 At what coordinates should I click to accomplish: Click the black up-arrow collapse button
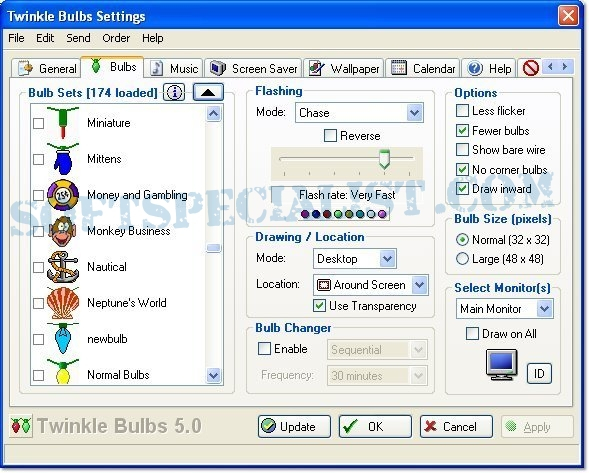[208, 92]
